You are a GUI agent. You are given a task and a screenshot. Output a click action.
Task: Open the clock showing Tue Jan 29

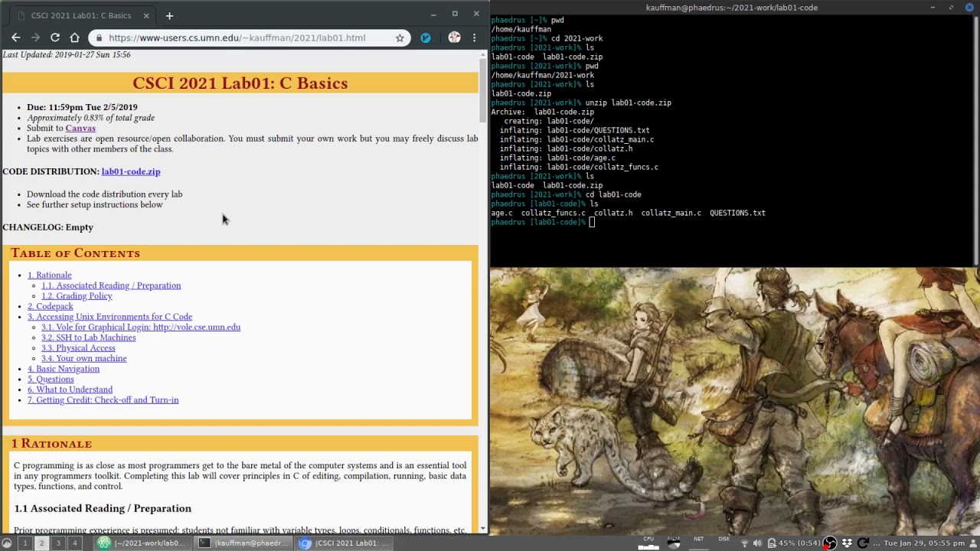pyautogui.click(x=923, y=543)
